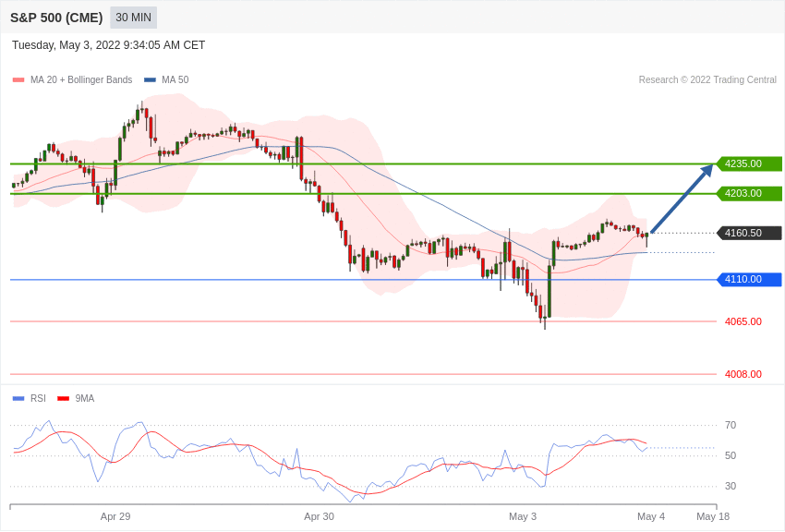This screenshot has width=785, height=532.
Task: Open the Research Trading Central copyright link
Action: (x=707, y=80)
